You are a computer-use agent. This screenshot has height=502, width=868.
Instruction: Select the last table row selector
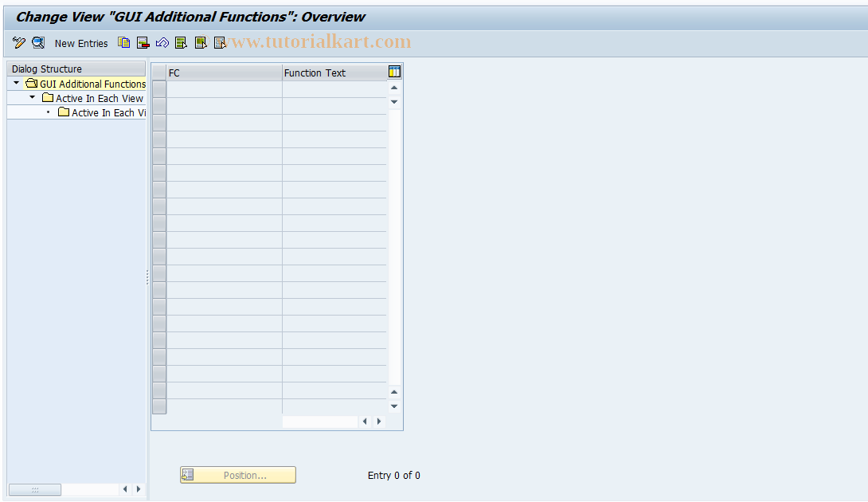point(159,406)
